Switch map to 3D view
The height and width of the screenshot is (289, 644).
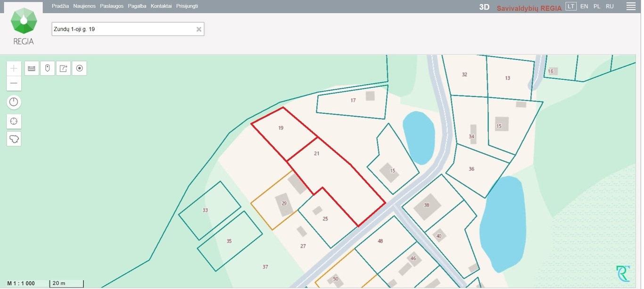484,7
